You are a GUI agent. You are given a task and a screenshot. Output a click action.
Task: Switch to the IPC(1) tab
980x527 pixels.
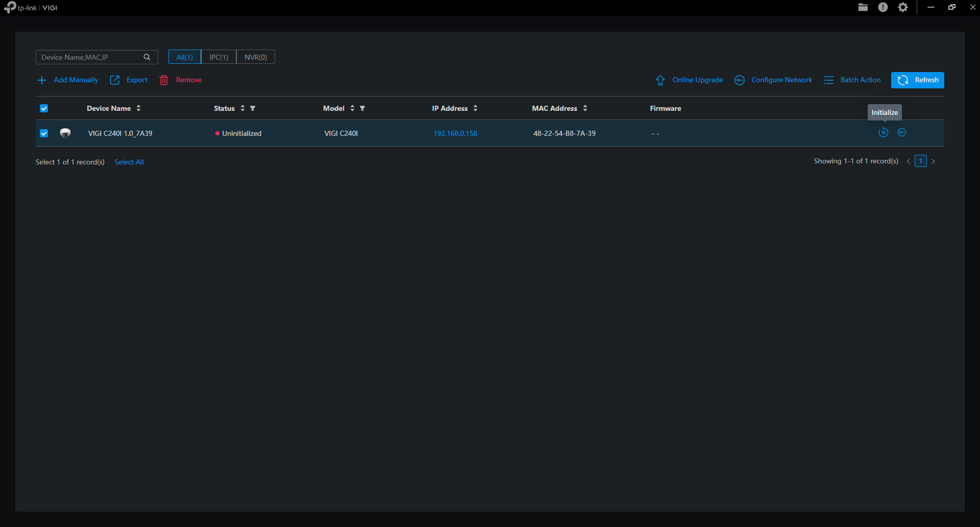coord(218,57)
